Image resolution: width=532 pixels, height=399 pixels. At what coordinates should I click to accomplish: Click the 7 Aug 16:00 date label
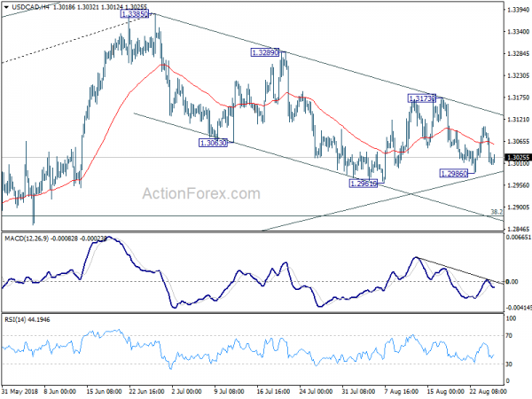click(x=402, y=391)
